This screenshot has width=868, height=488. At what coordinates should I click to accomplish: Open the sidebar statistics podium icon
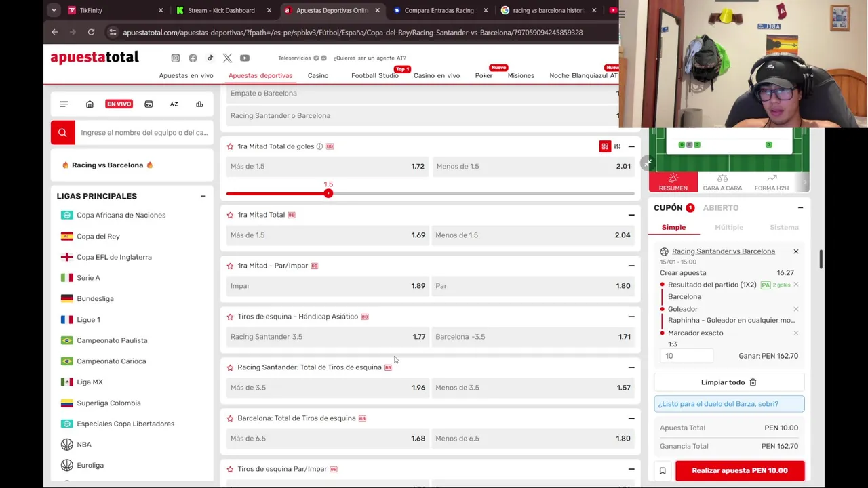pos(199,104)
